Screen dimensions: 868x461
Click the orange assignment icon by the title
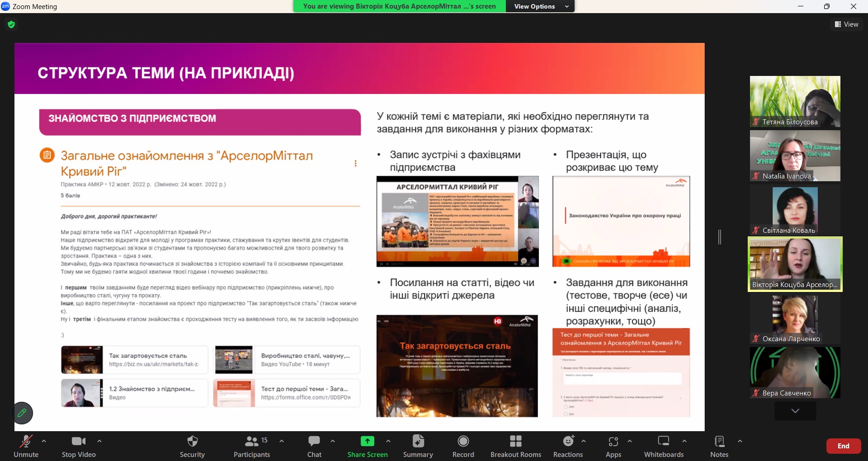pyautogui.click(x=47, y=155)
